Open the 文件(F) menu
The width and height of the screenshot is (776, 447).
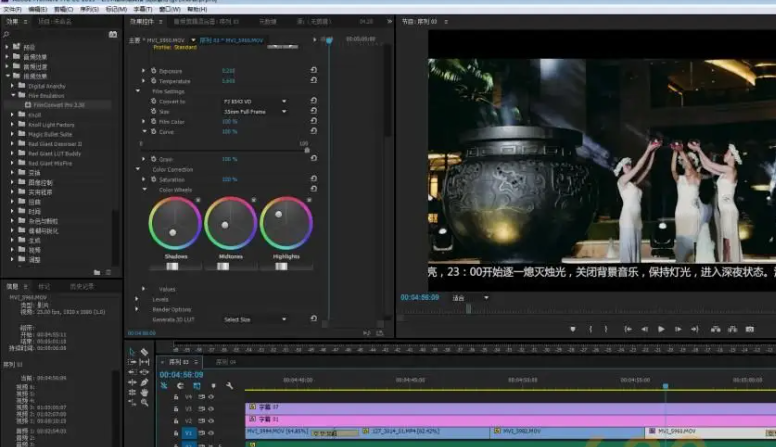coord(11,8)
